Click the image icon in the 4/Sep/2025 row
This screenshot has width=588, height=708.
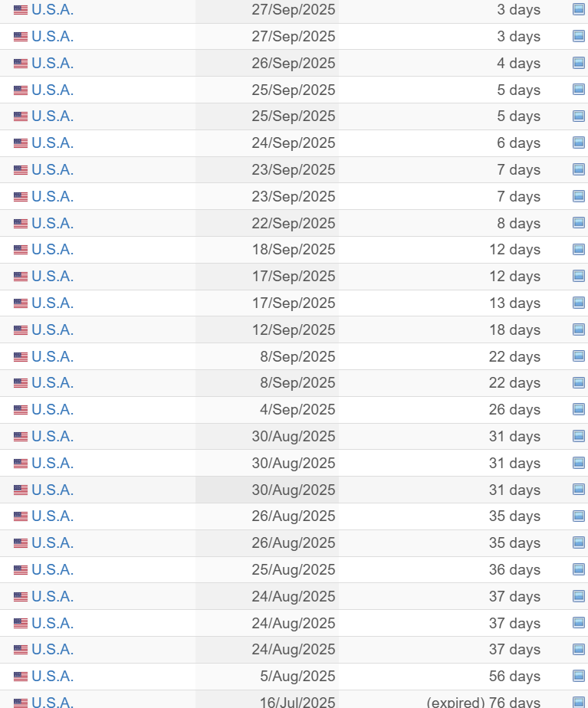click(x=579, y=409)
